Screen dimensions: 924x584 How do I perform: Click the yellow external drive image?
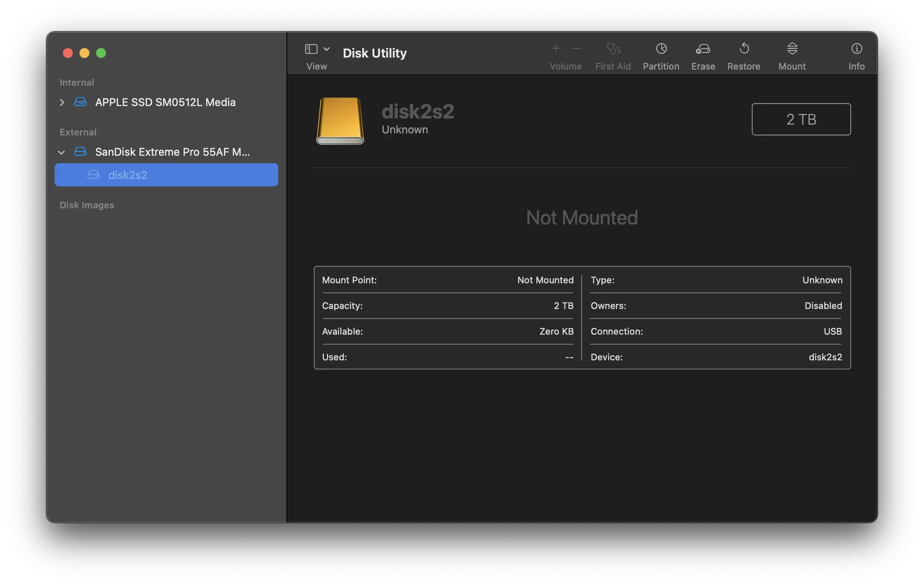[340, 121]
